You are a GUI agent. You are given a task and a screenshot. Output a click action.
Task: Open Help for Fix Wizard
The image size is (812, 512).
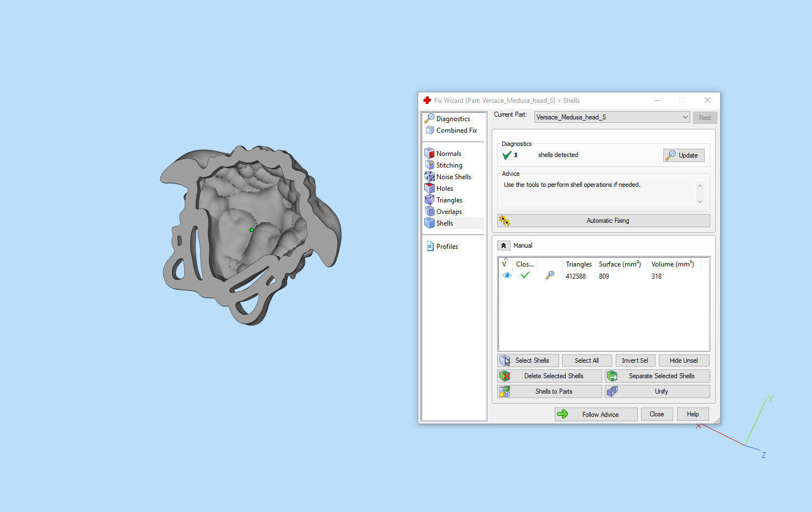click(693, 414)
